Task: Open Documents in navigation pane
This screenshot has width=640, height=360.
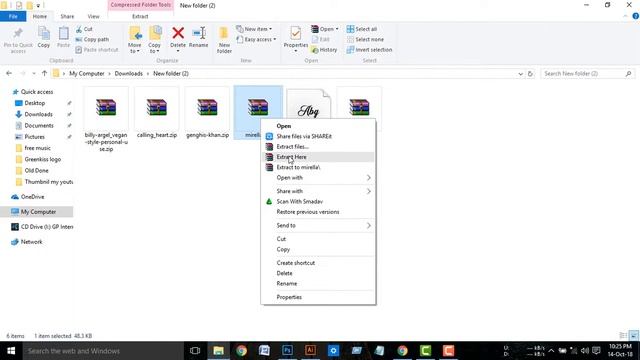Action: pyautogui.click(x=39, y=126)
